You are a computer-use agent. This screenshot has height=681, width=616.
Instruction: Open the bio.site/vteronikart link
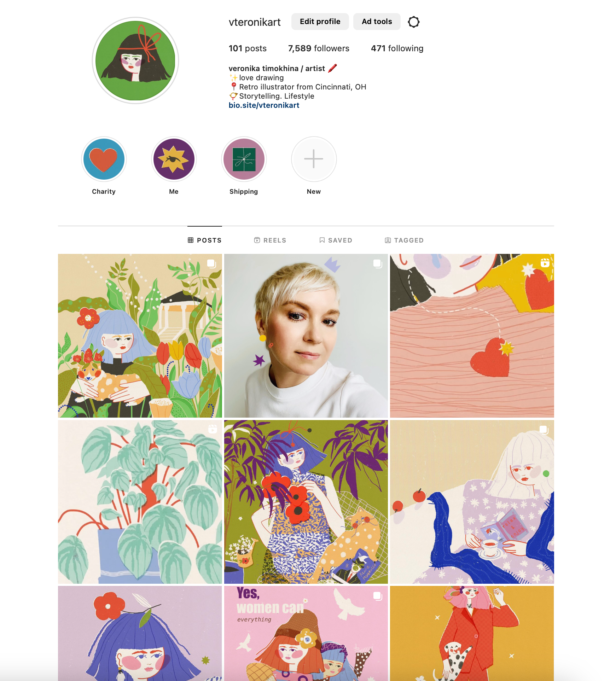point(264,105)
